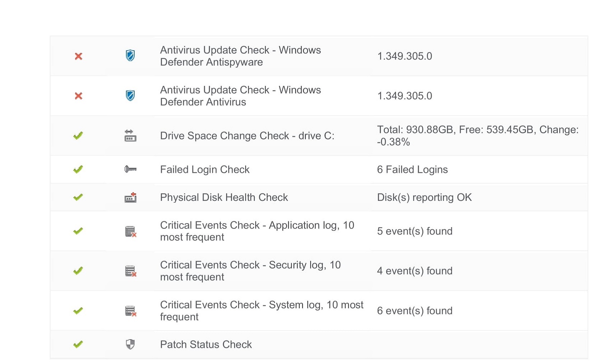Image resolution: width=611 pixels, height=364 pixels.
Task: Select the Physical Disk Health Check name
Action: click(224, 197)
